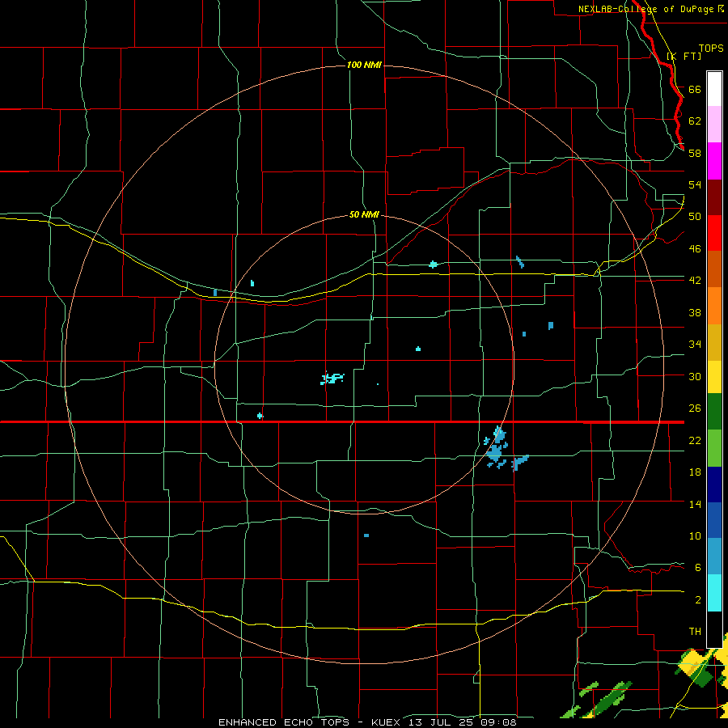
Task: Select the dark orange legend swatch
Action: pos(714,269)
